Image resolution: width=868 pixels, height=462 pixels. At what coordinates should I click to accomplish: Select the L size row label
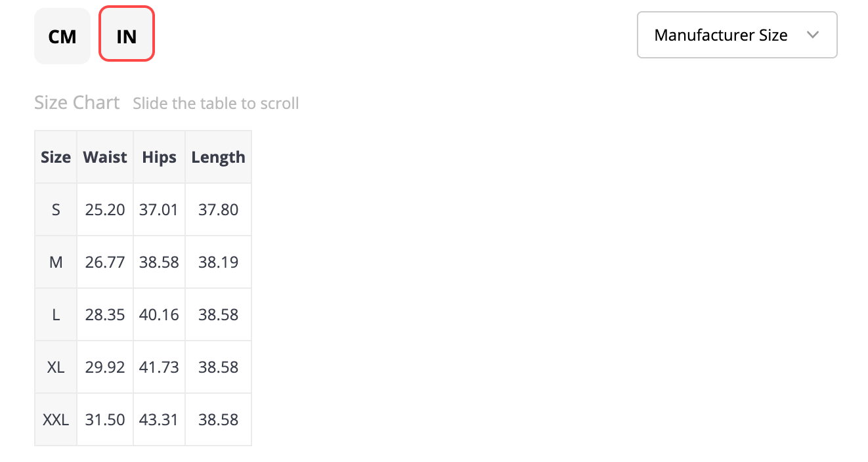pos(56,315)
